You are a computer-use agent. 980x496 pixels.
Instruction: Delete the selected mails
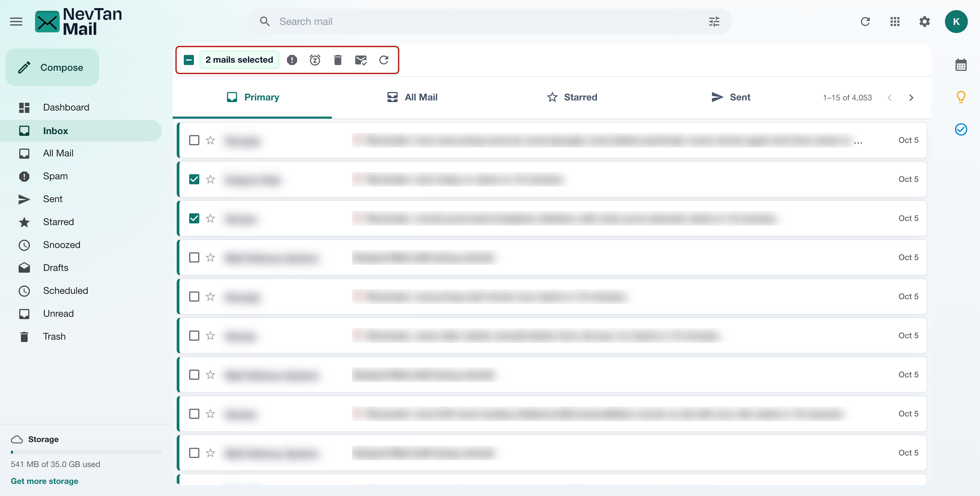tap(338, 60)
